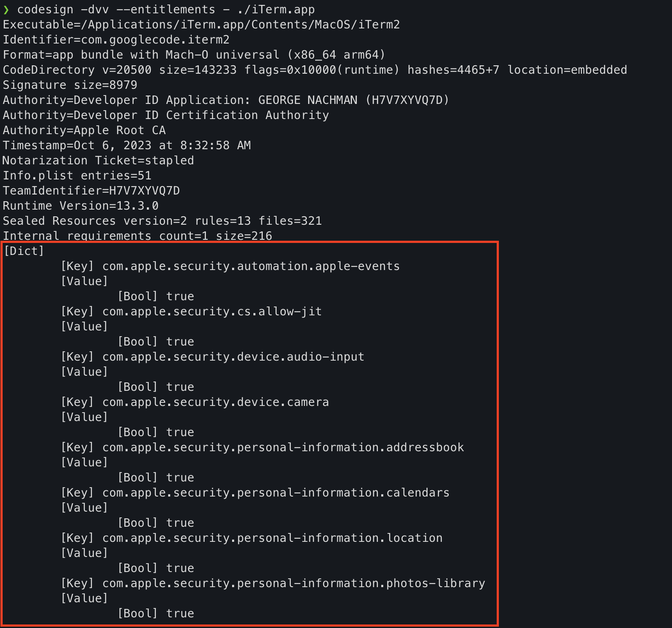Click the personal-information.addressbook entitlement key

pyautogui.click(x=283, y=448)
